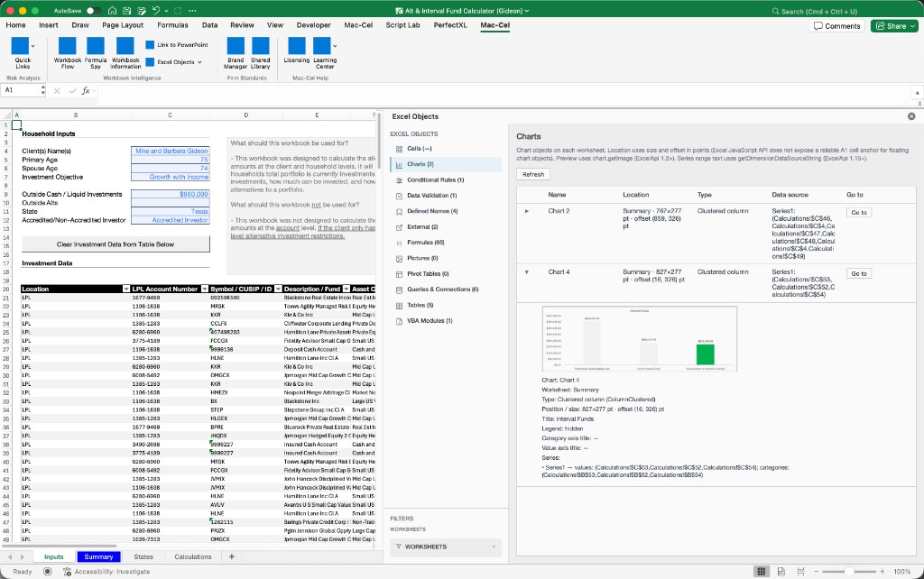Switch to the Calculations sheet tab

click(x=193, y=556)
